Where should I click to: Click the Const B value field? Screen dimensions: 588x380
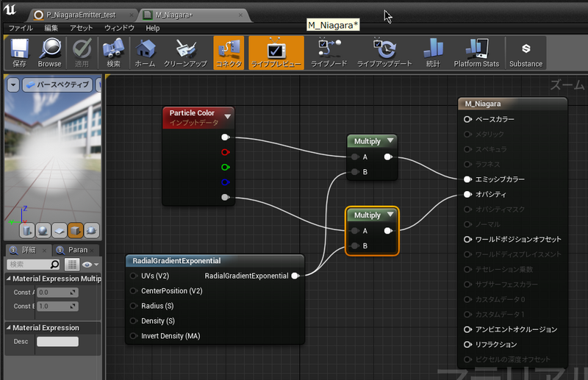58,306
